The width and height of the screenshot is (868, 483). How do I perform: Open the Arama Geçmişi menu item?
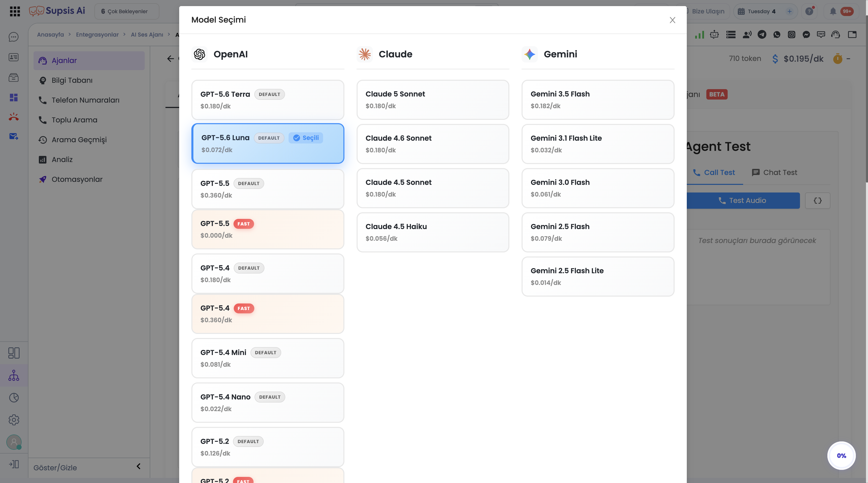click(x=89, y=140)
